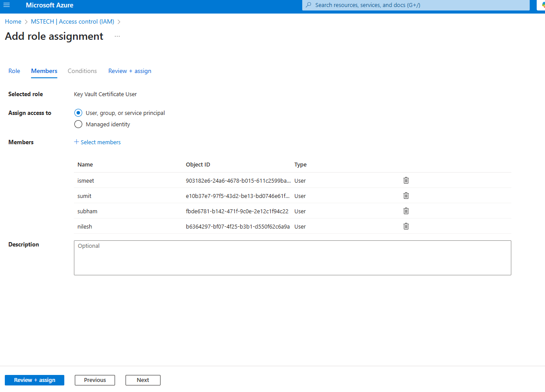Remove nilesh with delete icon
Viewport: 545px width, 392px height.
click(x=406, y=226)
